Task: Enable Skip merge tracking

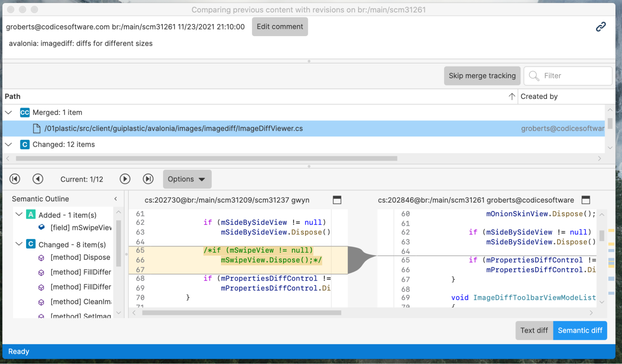Action: pyautogui.click(x=482, y=76)
